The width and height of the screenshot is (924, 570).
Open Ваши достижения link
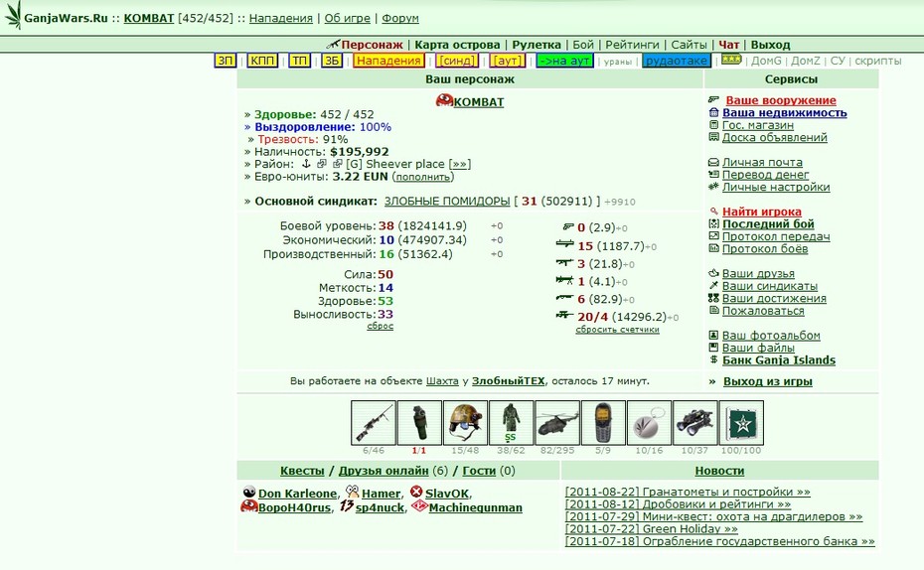774,298
